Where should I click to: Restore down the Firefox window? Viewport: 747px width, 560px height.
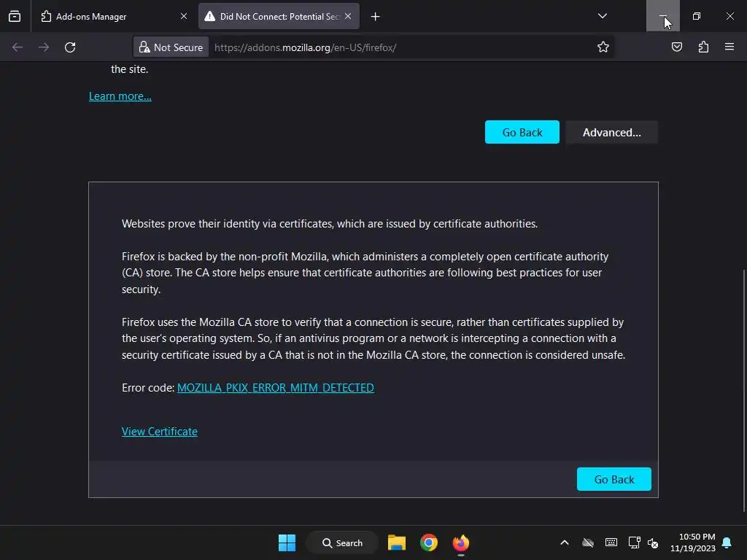pos(697,16)
